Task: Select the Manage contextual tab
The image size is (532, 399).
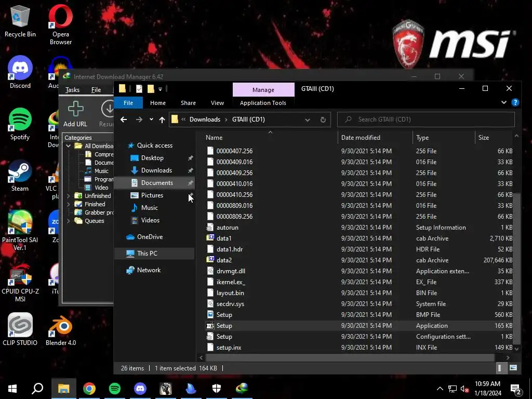Action: (x=263, y=90)
